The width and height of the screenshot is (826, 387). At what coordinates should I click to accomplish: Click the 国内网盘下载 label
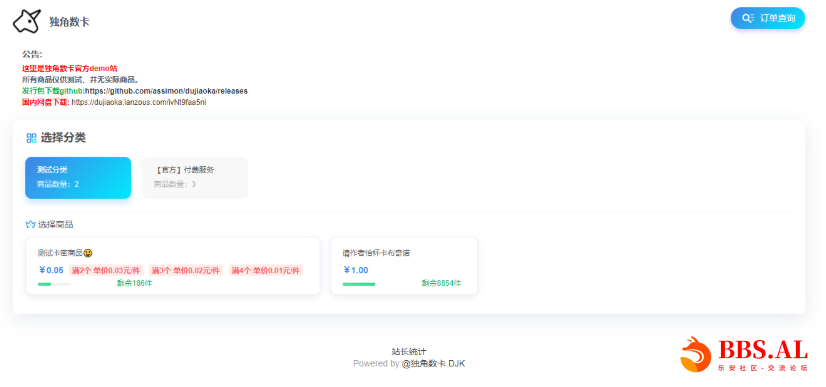point(45,102)
